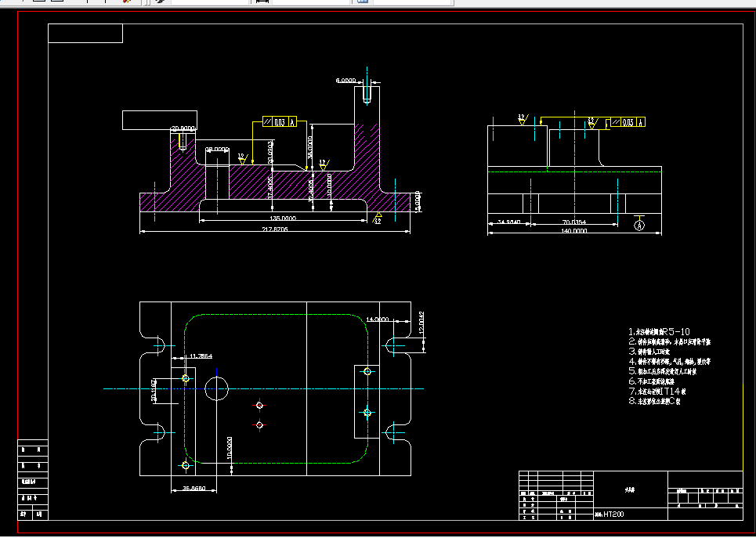The width and height of the screenshot is (756, 538).
Task: Click the 14.0000 dimension in plan view
Action: 378,320
